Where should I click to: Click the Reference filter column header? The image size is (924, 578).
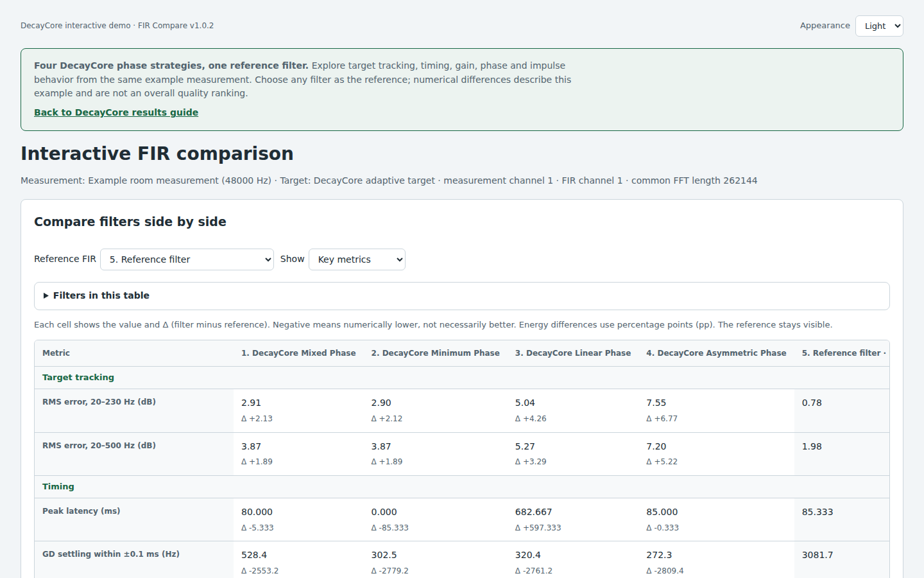pyautogui.click(x=841, y=353)
